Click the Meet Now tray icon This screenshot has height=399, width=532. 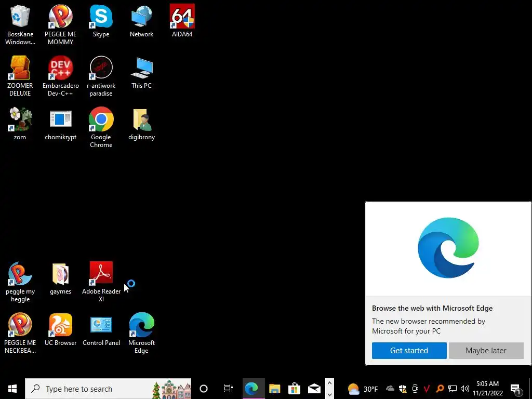click(x=415, y=389)
